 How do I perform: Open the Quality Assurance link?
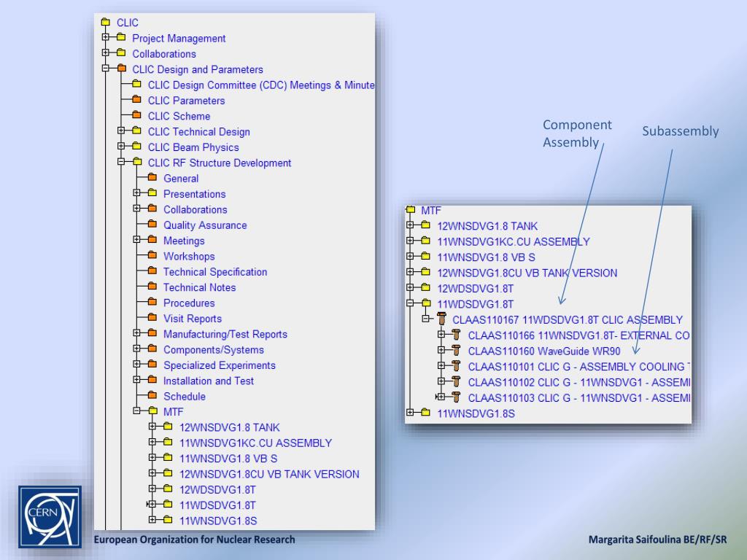click(205, 225)
